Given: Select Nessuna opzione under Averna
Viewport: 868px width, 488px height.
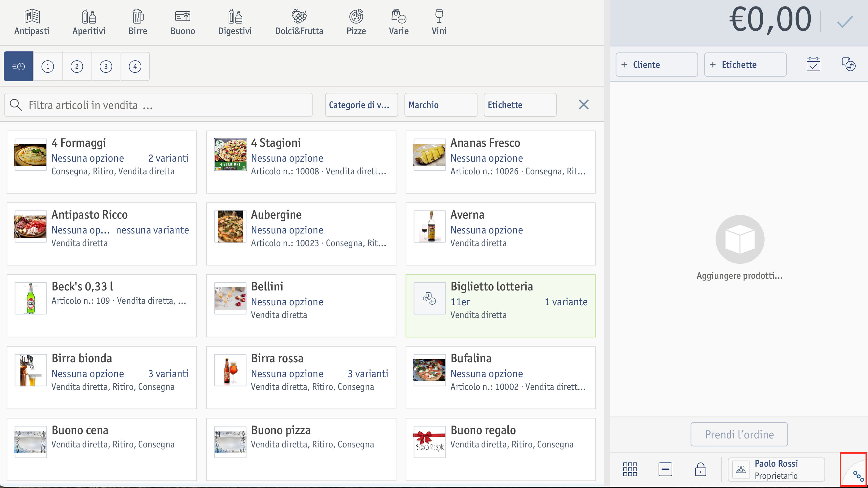Looking at the screenshot, I should 487,230.
